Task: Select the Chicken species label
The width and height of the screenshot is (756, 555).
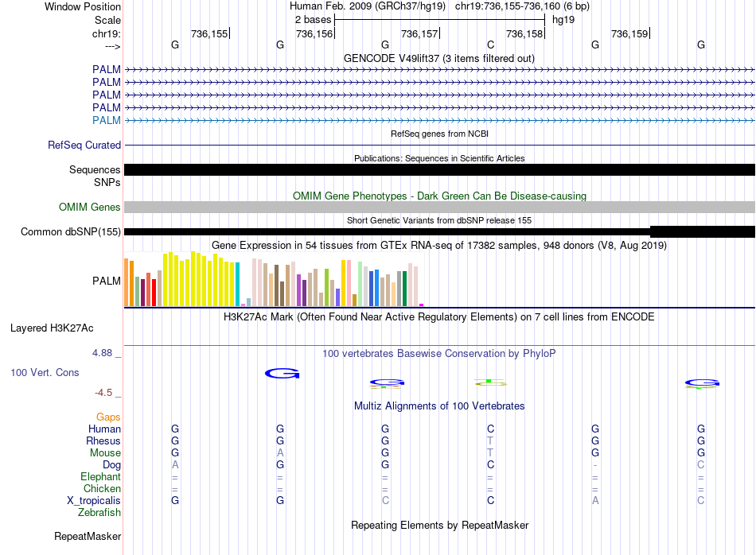Action: [102, 488]
